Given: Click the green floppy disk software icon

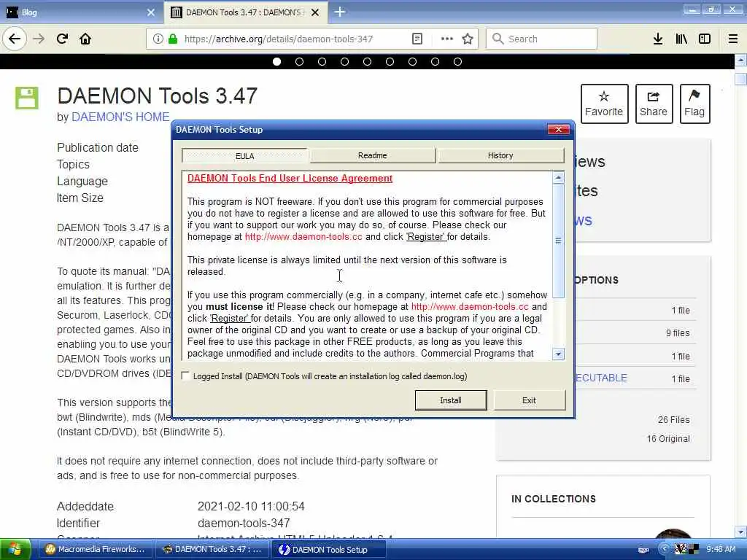Looking at the screenshot, I should coord(27,98).
